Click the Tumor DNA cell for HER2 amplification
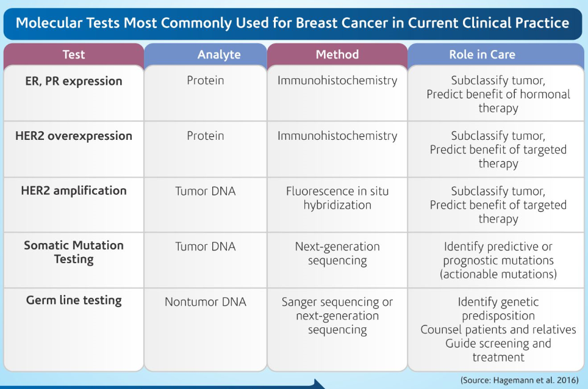Viewport: 588px width, 389px height. click(x=206, y=191)
